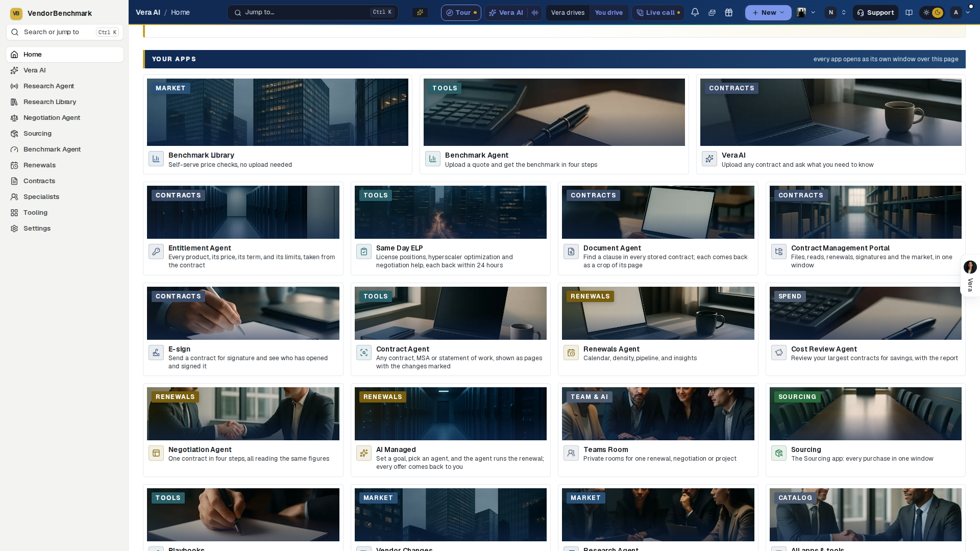Open Settings in the sidebar
The image size is (980, 551).
pos(65,229)
